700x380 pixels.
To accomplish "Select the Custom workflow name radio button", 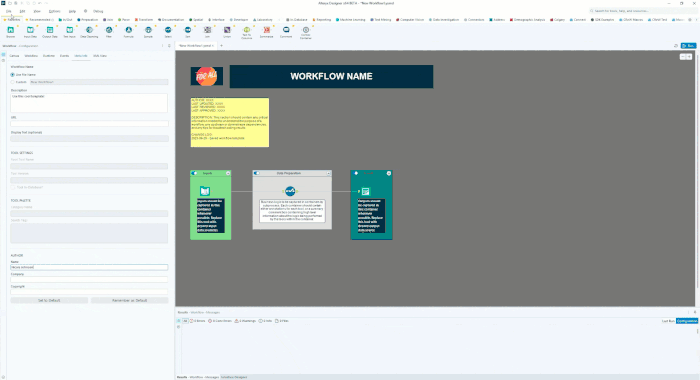I will click(x=12, y=82).
